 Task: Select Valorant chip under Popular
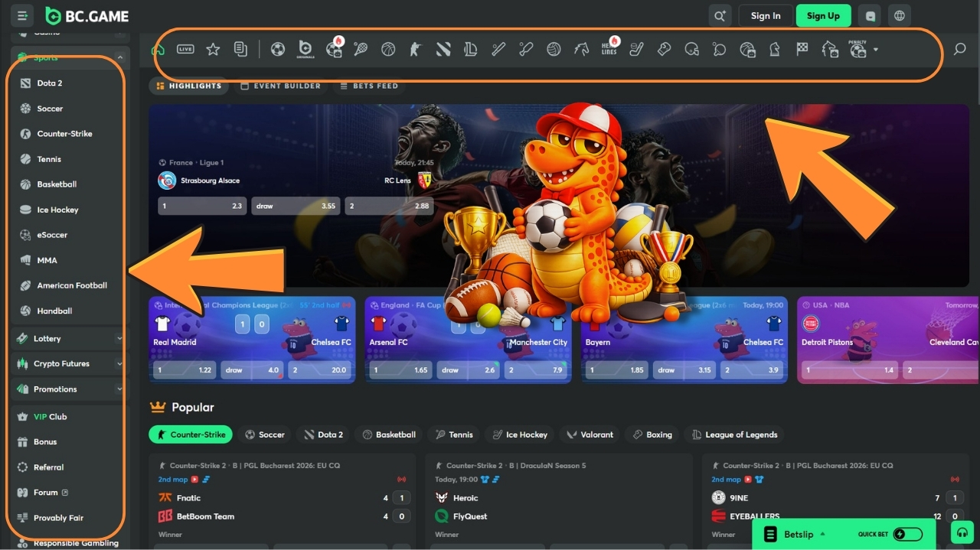[x=590, y=434]
